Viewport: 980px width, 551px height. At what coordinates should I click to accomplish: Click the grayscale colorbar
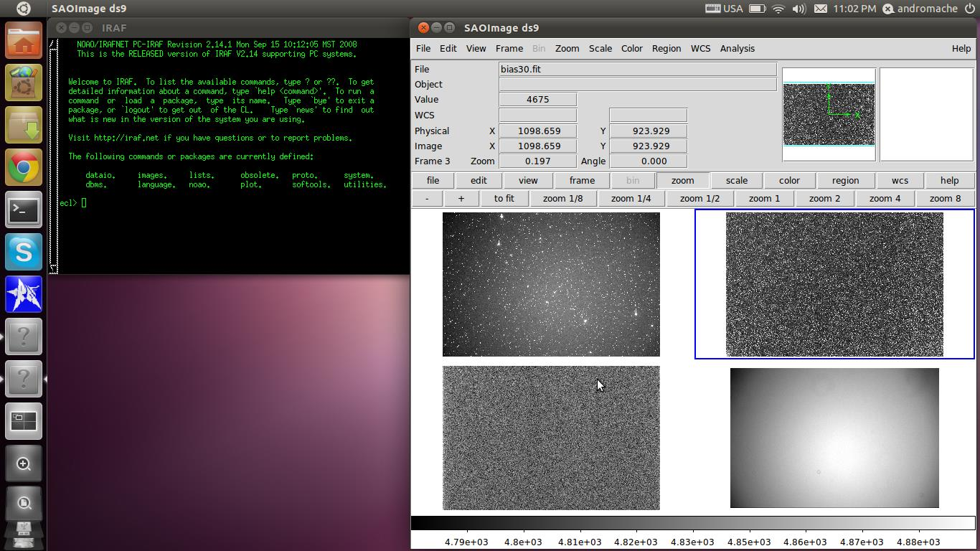(x=693, y=522)
